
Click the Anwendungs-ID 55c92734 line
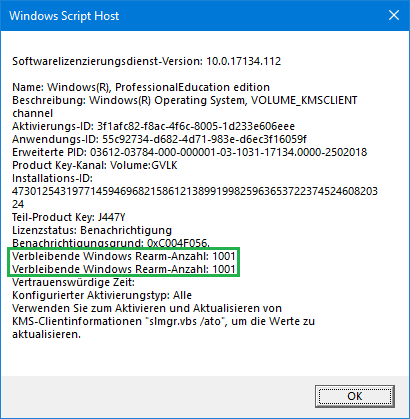159,139
